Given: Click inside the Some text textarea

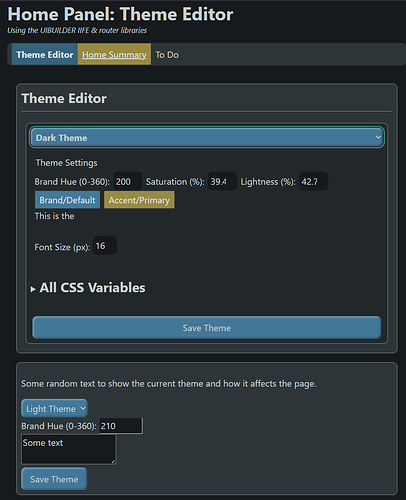Looking at the screenshot, I should tap(69, 449).
